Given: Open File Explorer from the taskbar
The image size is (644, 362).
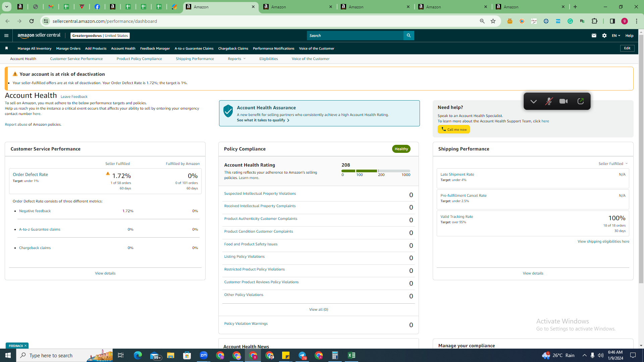Looking at the screenshot, I should coord(171,355).
